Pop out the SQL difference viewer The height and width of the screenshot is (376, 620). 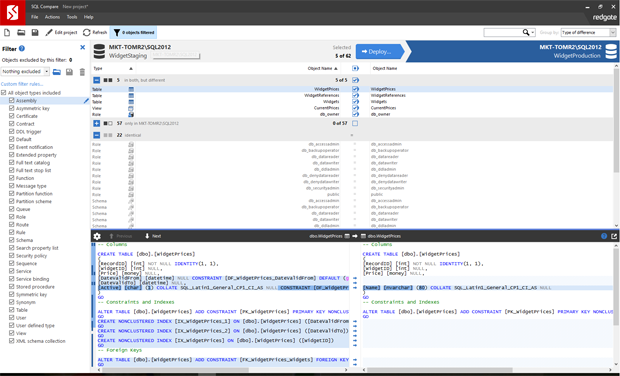(614, 236)
